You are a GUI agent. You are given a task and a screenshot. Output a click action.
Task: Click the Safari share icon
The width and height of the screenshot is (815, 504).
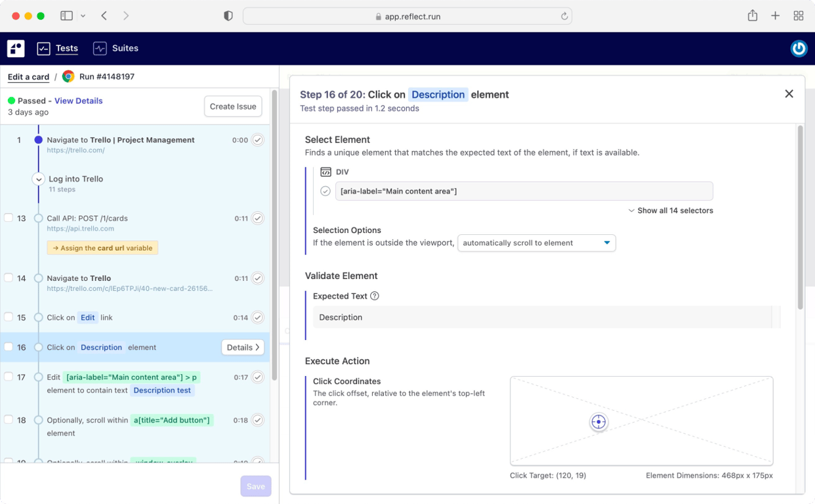753,16
